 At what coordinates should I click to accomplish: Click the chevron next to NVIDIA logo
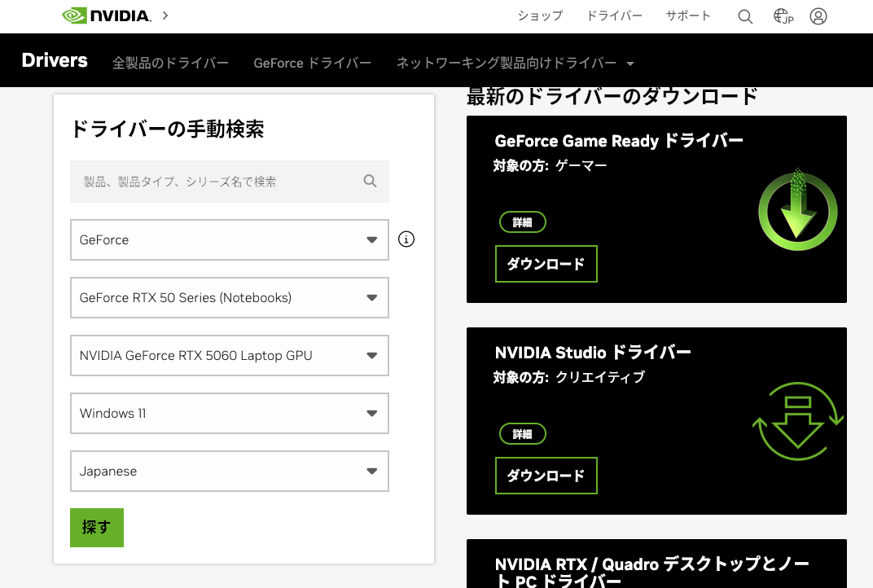tap(165, 15)
